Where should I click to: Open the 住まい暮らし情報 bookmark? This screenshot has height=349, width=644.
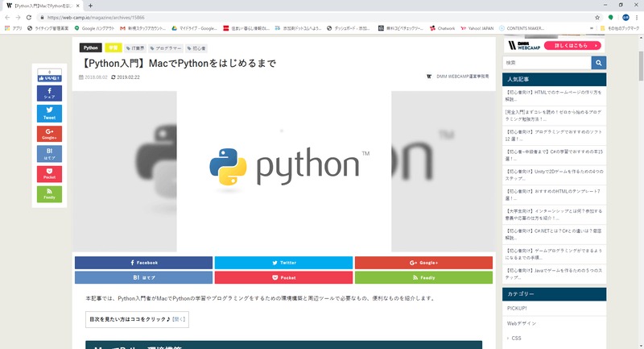point(246,28)
